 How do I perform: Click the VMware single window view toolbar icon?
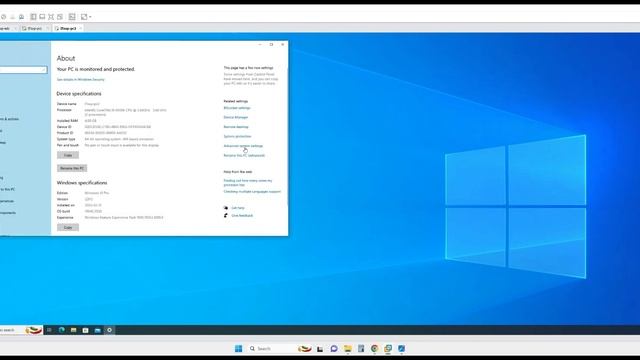click(x=42, y=17)
